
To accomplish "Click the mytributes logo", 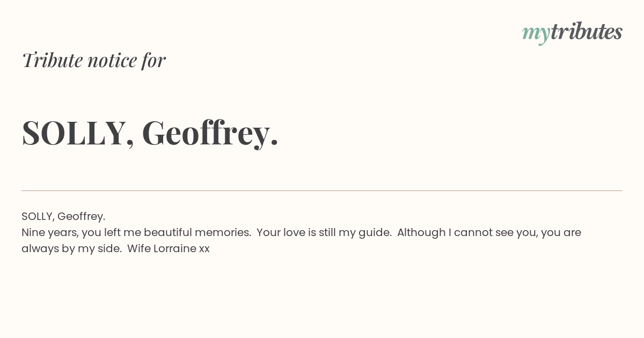I will [x=572, y=33].
